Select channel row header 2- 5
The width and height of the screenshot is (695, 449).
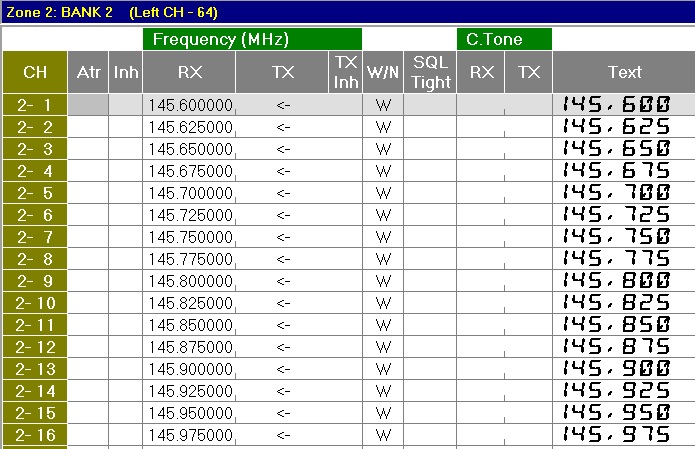(35, 193)
